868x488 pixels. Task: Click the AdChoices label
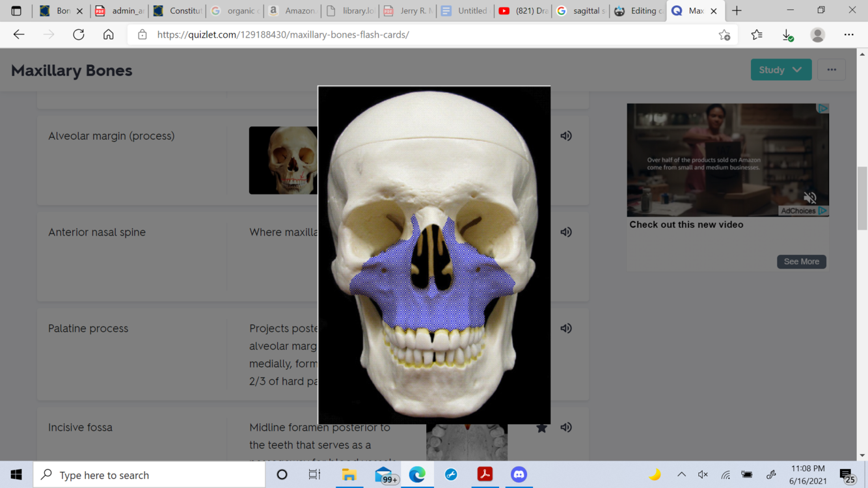point(798,211)
